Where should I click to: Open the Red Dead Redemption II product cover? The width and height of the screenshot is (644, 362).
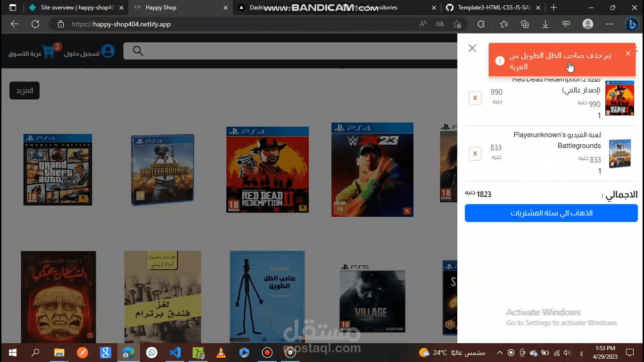click(x=267, y=169)
